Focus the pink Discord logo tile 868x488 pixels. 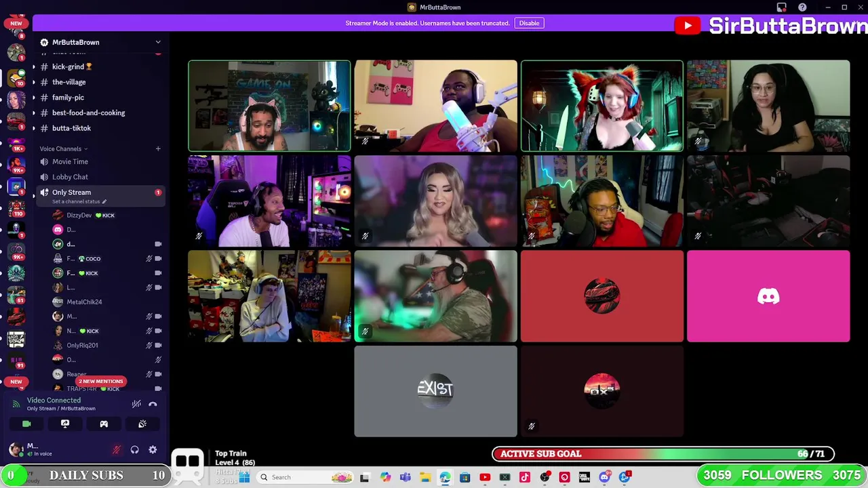[x=768, y=296]
